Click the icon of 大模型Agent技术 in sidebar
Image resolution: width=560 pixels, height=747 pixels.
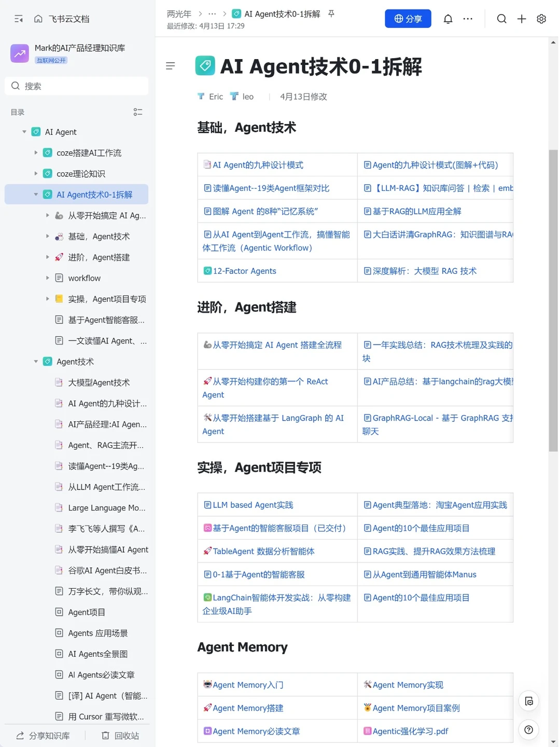tap(59, 382)
